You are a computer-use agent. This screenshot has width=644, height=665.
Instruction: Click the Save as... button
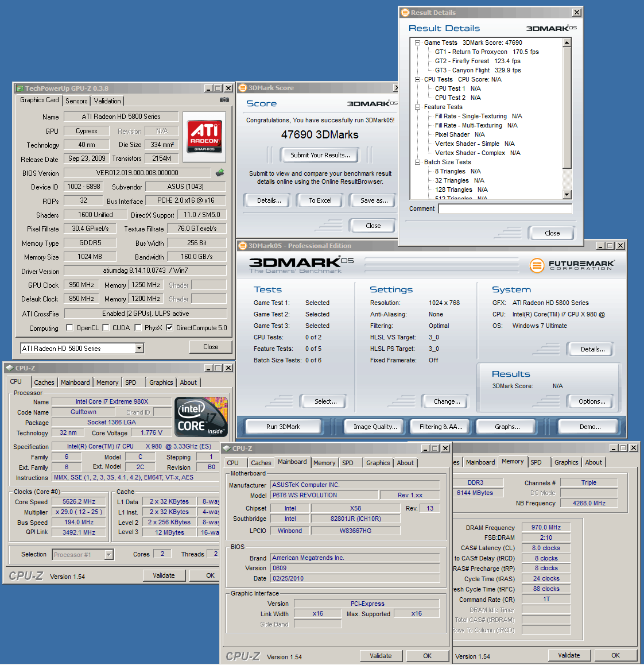[x=374, y=200]
